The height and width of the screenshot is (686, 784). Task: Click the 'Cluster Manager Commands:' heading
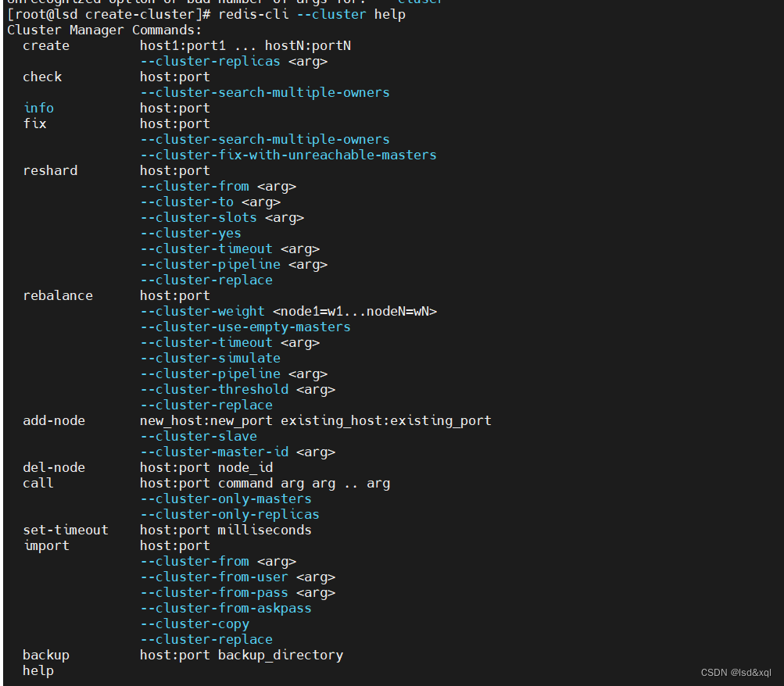coord(105,30)
